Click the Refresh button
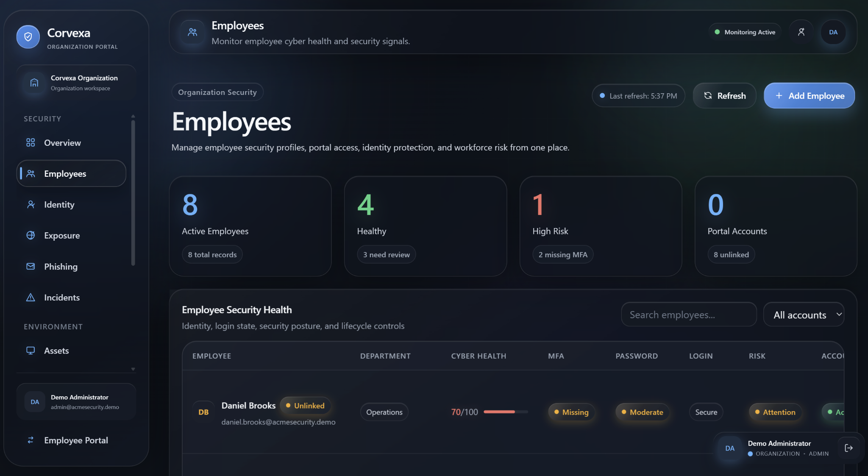Image resolution: width=868 pixels, height=476 pixels. (x=724, y=96)
